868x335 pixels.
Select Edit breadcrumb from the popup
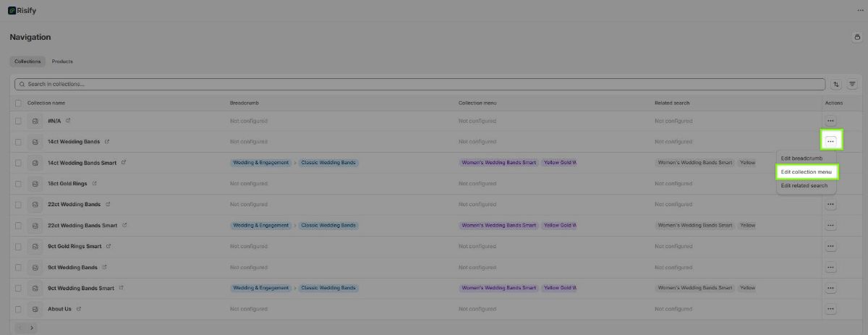point(801,158)
